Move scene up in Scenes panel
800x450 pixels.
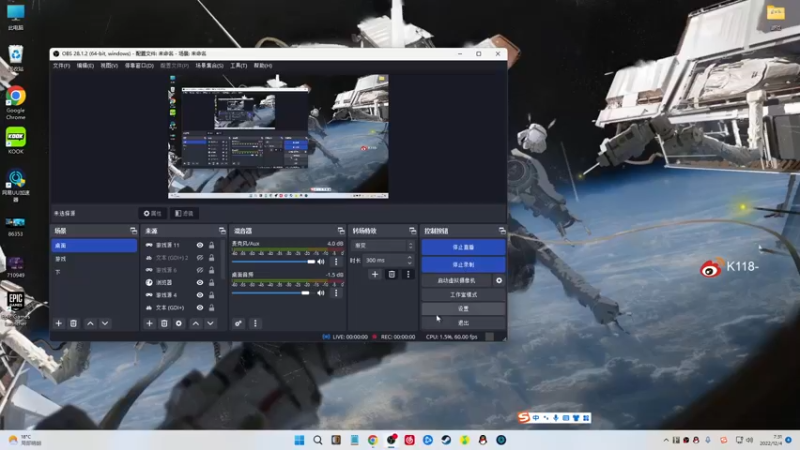90,323
